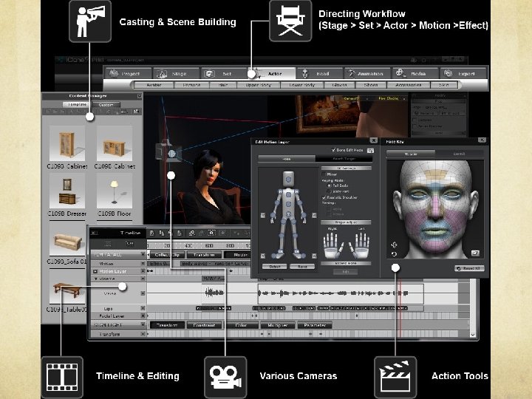The height and width of the screenshot is (399, 532).
Task: Click the Animation tab icon
Action: [x=352, y=73]
